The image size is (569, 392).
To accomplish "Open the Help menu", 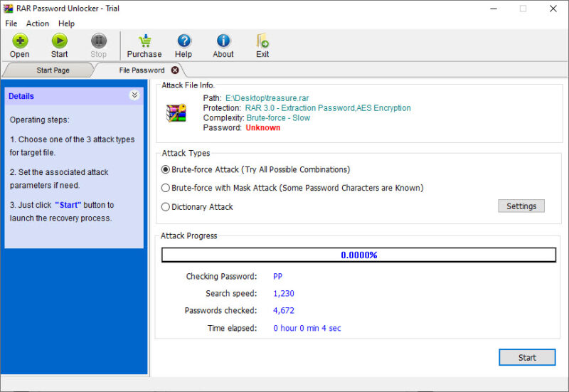I will [x=66, y=23].
